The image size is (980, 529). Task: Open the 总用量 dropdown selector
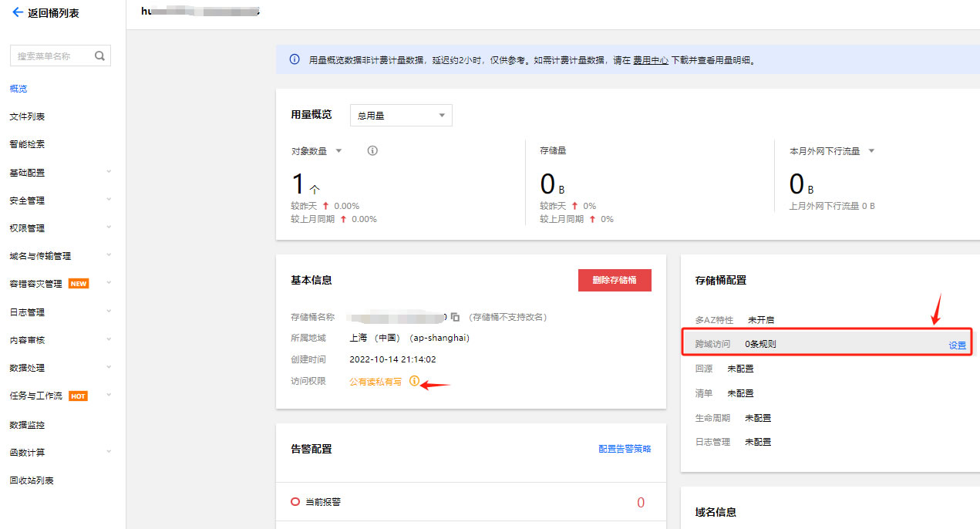[x=401, y=116]
